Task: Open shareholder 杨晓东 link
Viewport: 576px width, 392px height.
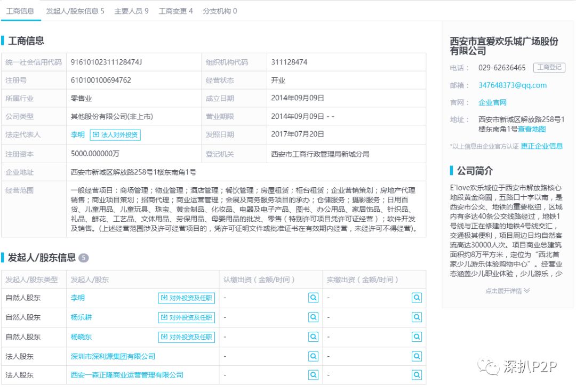Action: tap(81, 337)
